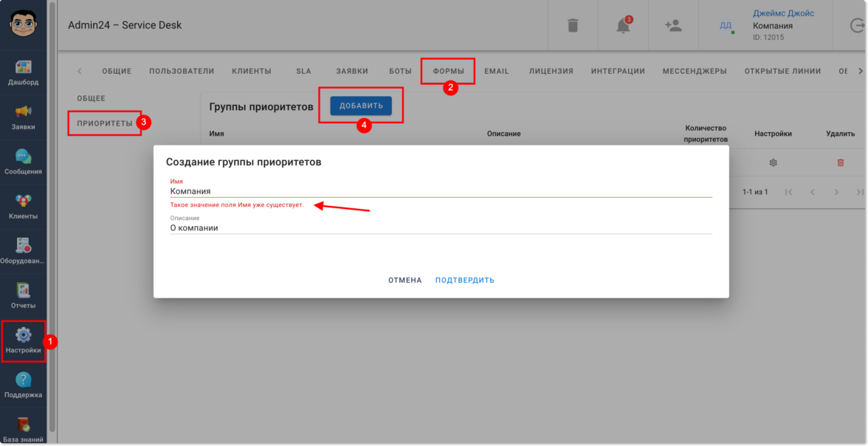Open notifications bell with badge
This screenshot has width=868, height=446.
[x=623, y=26]
